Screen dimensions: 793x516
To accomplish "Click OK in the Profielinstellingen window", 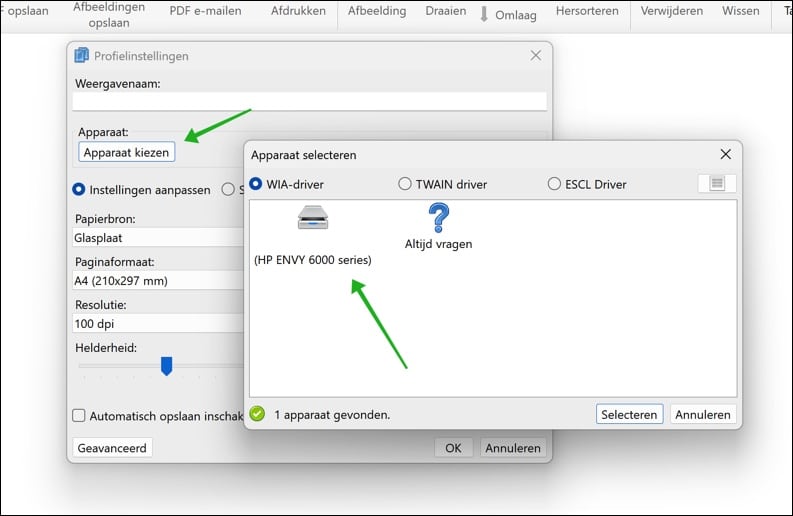I will click(453, 448).
